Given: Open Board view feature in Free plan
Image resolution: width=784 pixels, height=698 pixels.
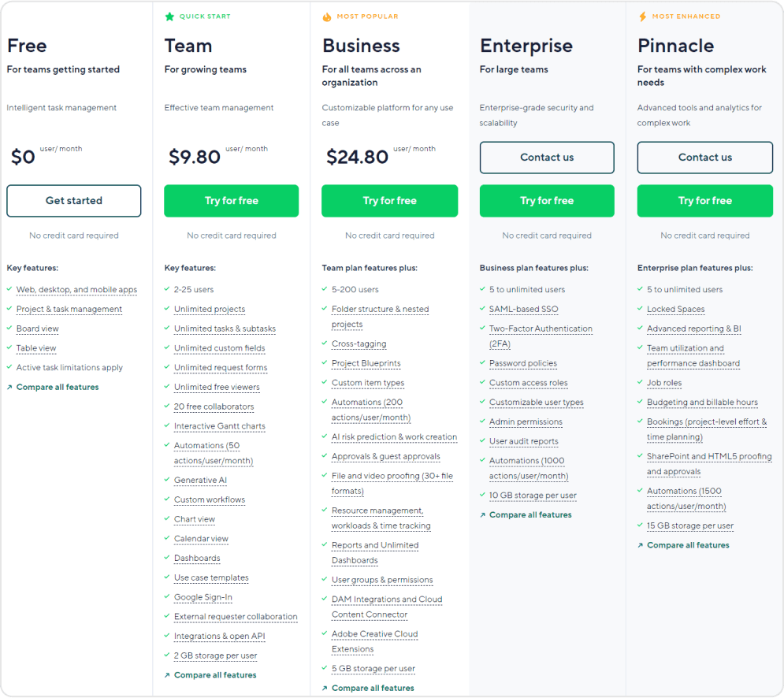Looking at the screenshot, I should pyautogui.click(x=37, y=329).
